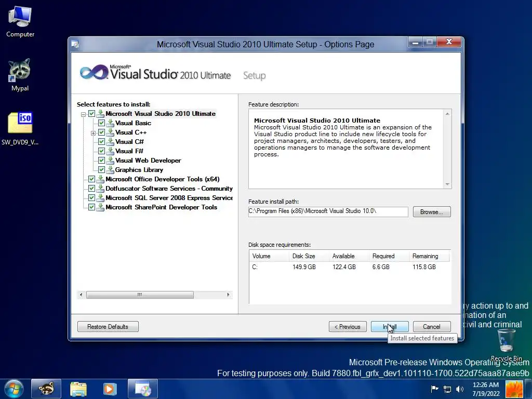Screen dimensions: 532x399
Task: Select the Graphics Library tree label
Action: click(139, 170)
